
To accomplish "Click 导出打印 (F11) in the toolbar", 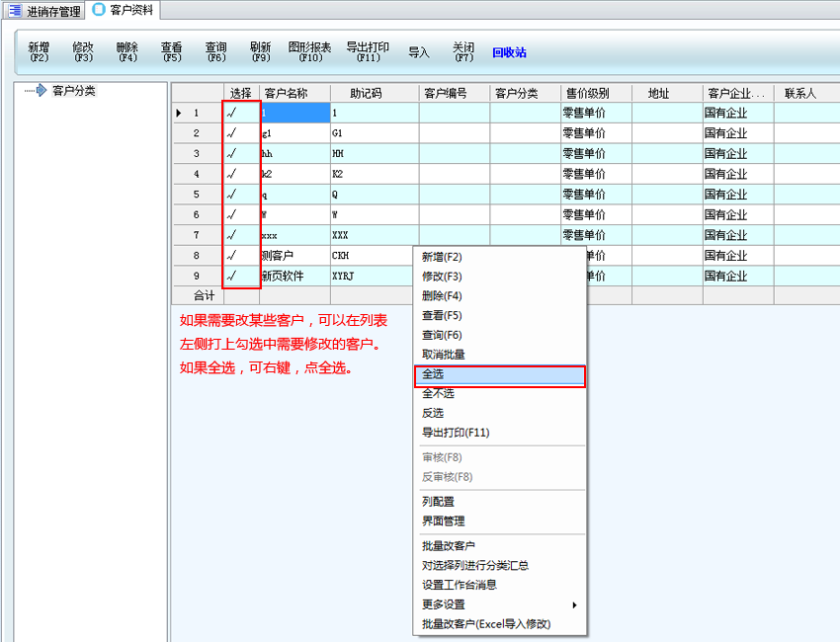I will coord(367,52).
